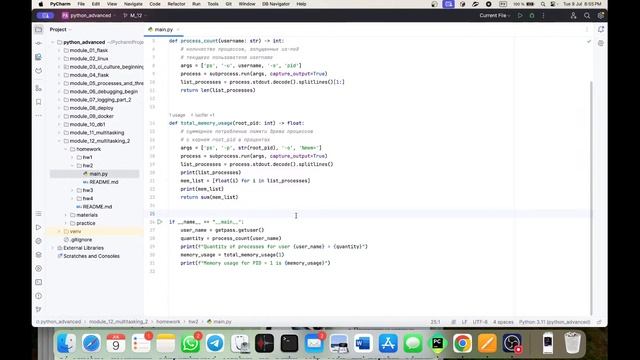Screen dimensions: 640x360
Task: Run the current file with play button
Action: [520, 16]
